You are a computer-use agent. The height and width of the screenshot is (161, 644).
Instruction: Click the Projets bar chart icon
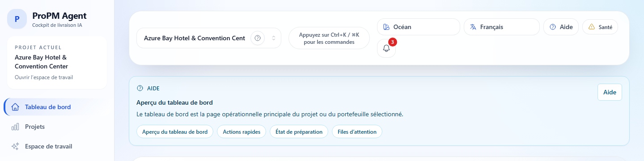(x=15, y=127)
